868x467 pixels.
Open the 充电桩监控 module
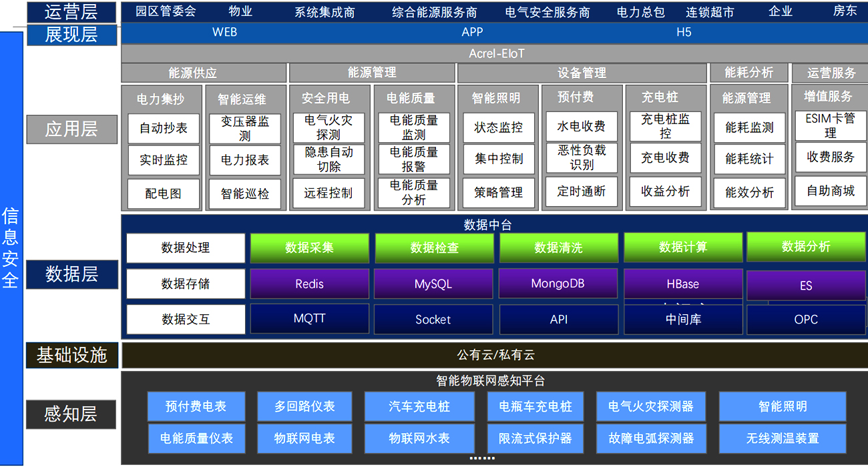pos(665,126)
